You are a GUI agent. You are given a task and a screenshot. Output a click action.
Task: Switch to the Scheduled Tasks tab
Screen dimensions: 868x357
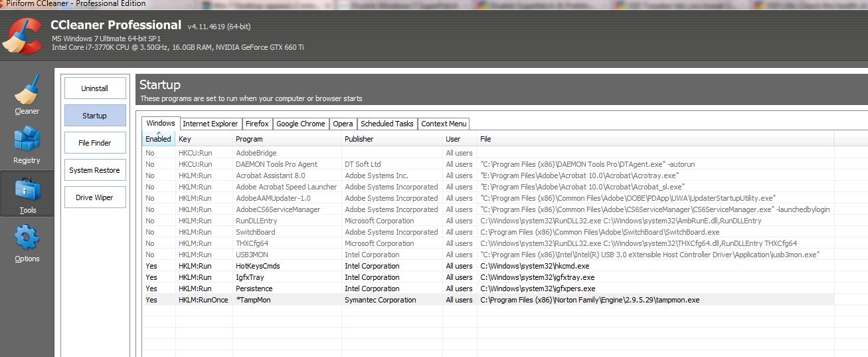387,124
